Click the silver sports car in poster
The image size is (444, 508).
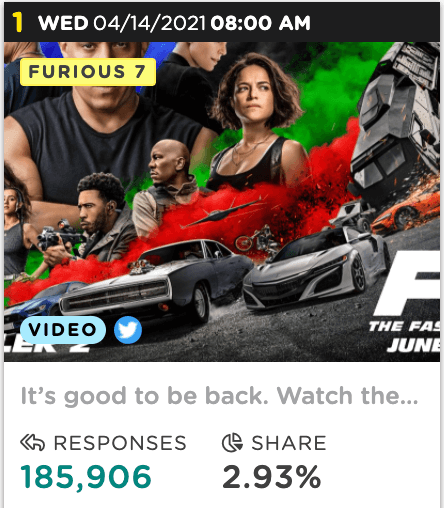317,267
